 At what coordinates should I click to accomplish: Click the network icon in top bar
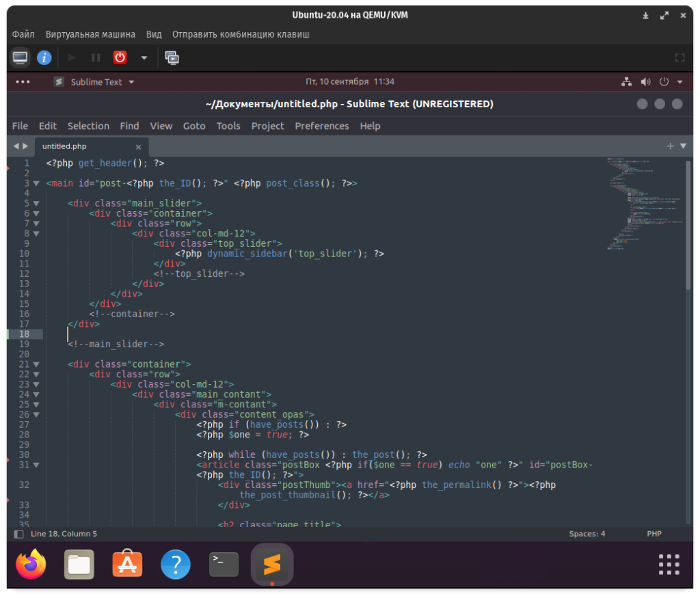point(626,82)
